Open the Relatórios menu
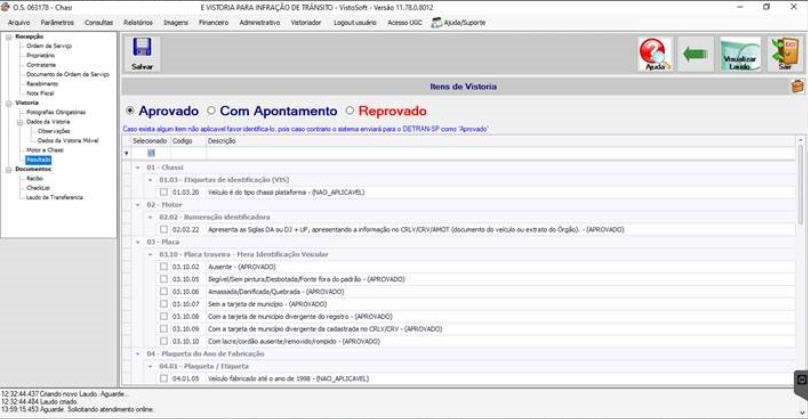Viewport: 808px width, 419px height. [x=138, y=23]
